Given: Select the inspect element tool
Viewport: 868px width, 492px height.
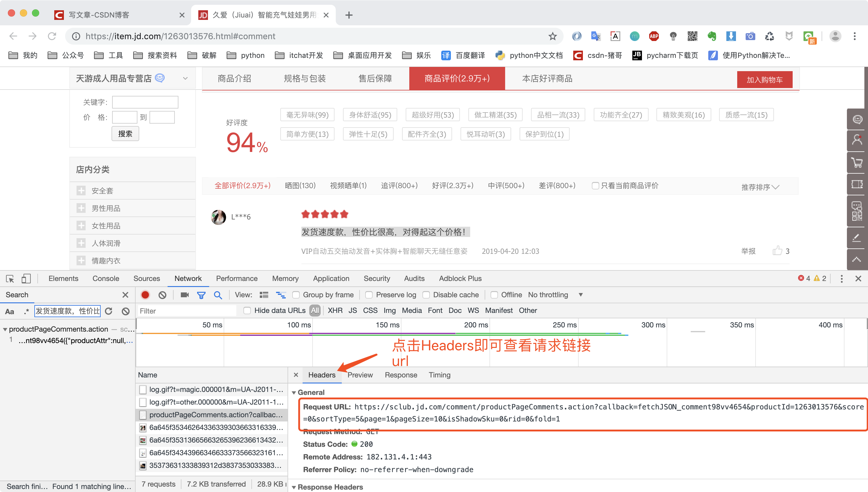Looking at the screenshot, I should [9, 279].
